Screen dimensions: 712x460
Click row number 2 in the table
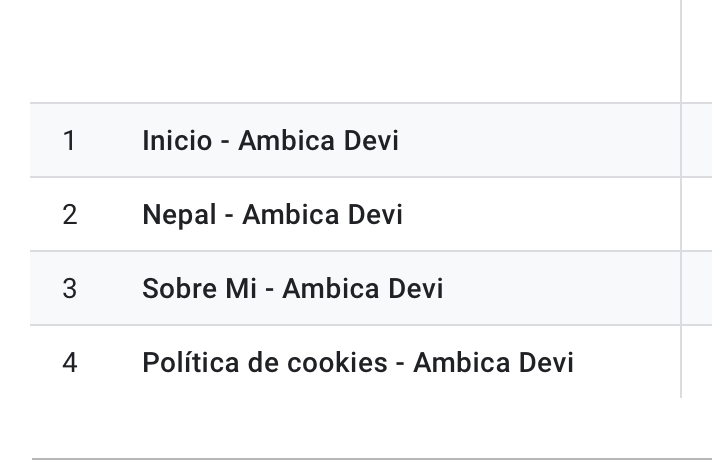(69, 214)
